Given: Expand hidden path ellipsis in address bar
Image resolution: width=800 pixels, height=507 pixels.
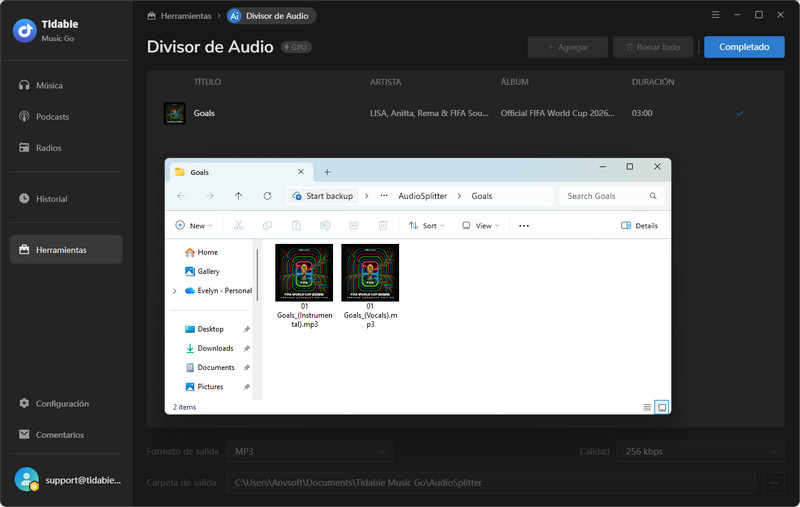Looking at the screenshot, I should tap(384, 196).
